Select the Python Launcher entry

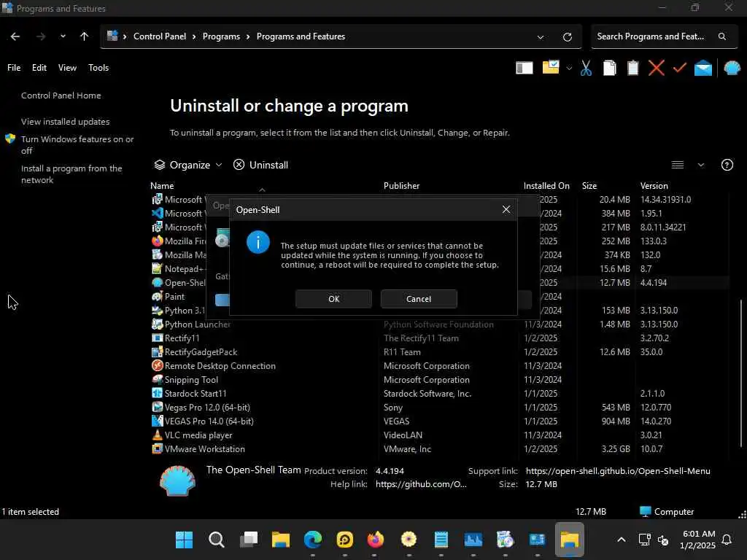[439, 324]
